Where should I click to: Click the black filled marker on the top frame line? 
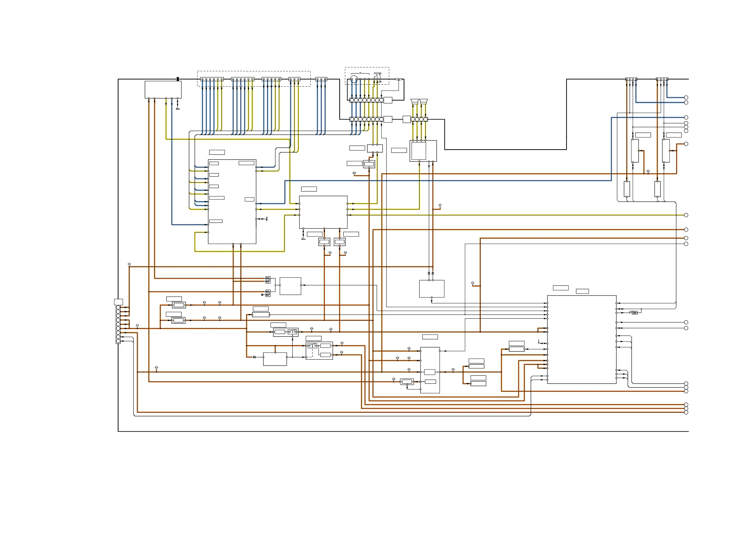(x=178, y=79)
